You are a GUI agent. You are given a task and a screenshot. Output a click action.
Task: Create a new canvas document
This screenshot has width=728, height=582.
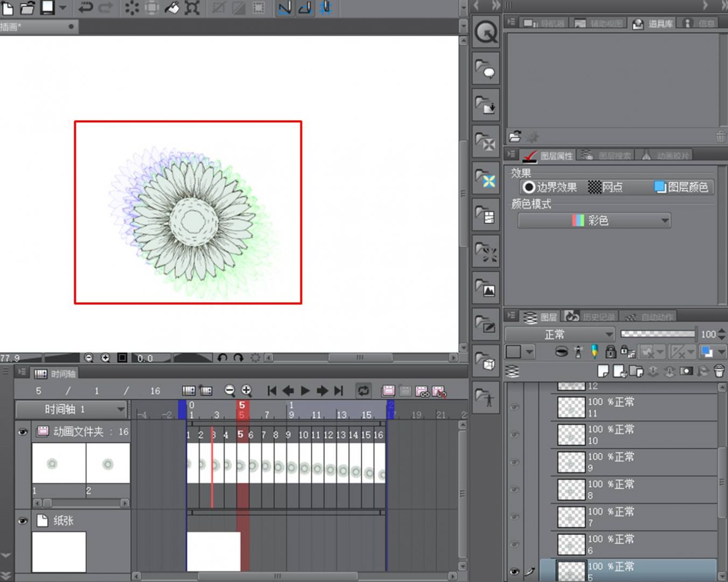point(8,8)
